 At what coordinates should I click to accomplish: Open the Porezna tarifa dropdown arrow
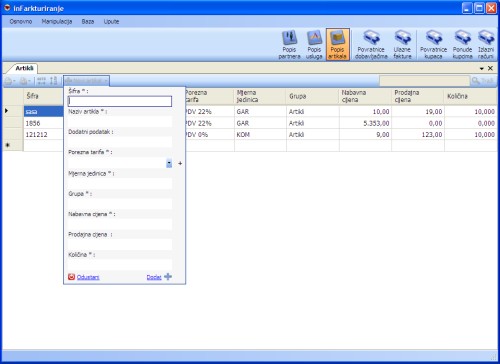(x=169, y=163)
